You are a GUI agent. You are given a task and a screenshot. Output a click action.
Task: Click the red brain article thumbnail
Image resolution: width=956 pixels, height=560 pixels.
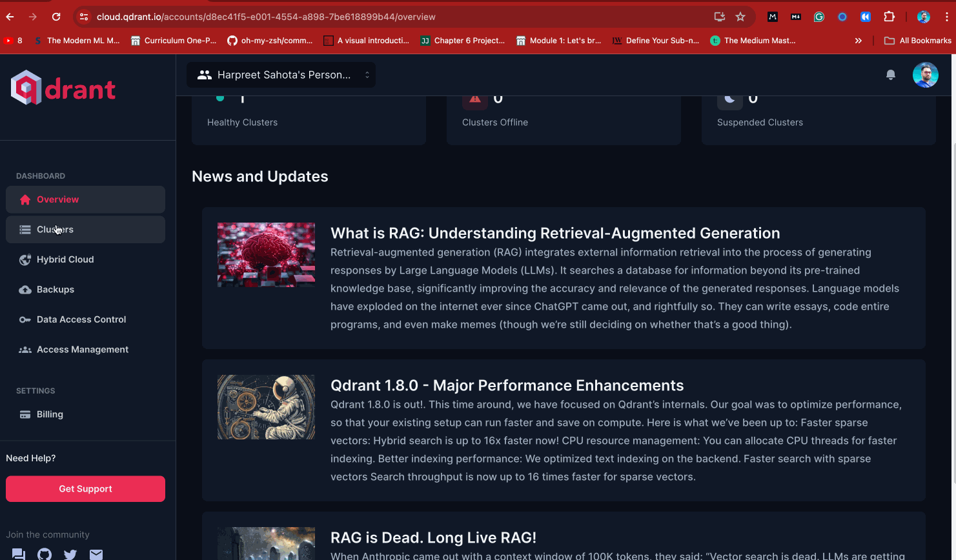coord(266,255)
